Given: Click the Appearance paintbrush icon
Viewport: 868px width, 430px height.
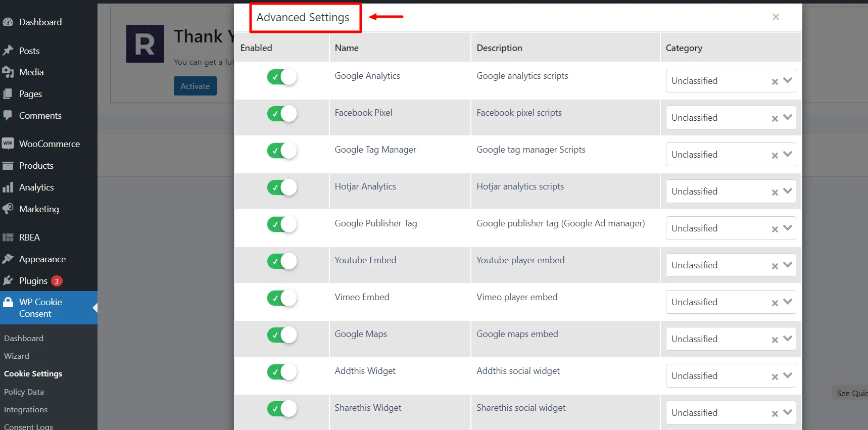Looking at the screenshot, I should coord(8,259).
